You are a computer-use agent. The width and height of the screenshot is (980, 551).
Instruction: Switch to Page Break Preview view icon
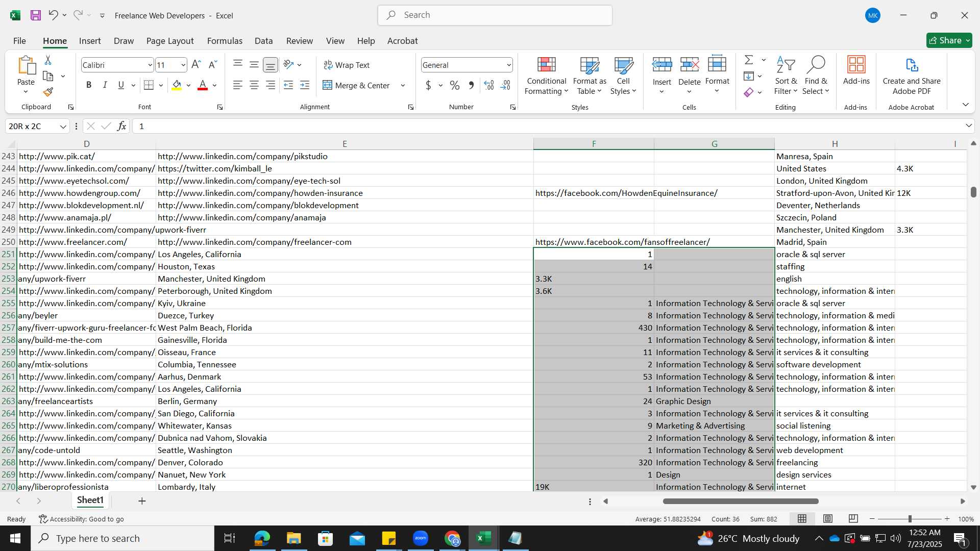[x=853, y=519]
